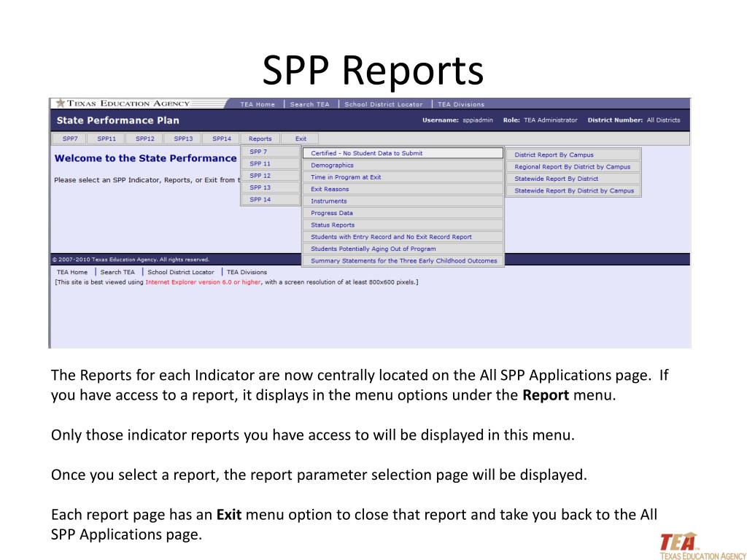Click Internet Explorer version 6.0 or higher text

click(203, 282)
